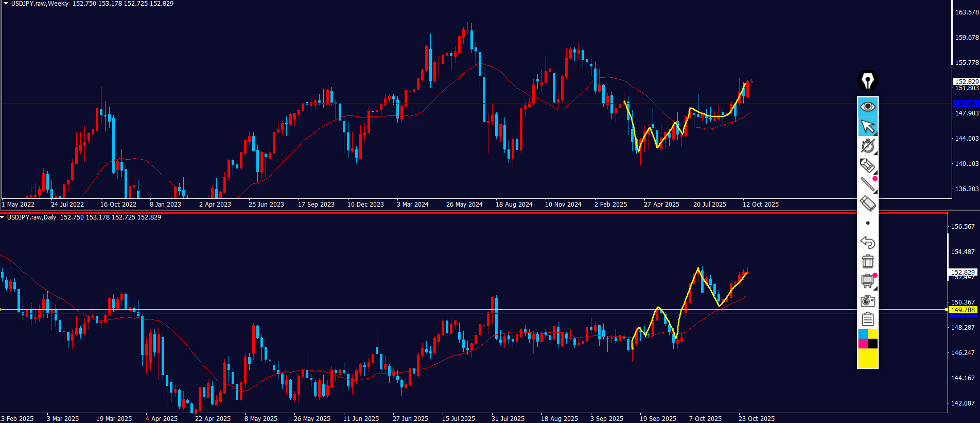Open the clipboard icon in toolbar
Viewport: 980px width, 423px height.
click(867, 319)
